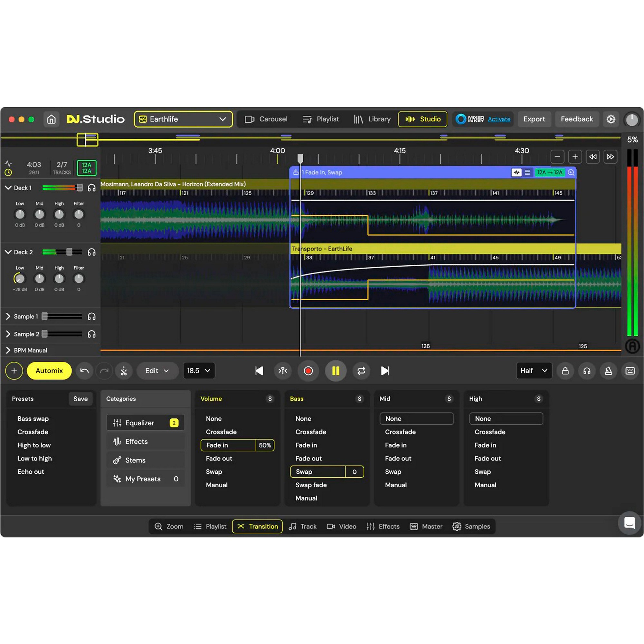Viewport: 644px width, 644px height.
Task: Open the Effects tab at the bottom
Action: click(x=383, y=526)
